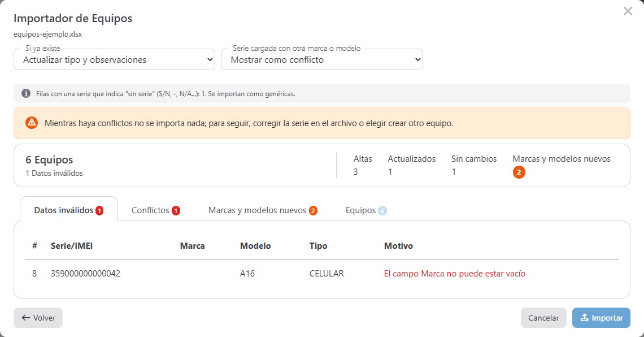Click the '#' column header
Viewport: 644px width, 337px height.
point(34,246)
